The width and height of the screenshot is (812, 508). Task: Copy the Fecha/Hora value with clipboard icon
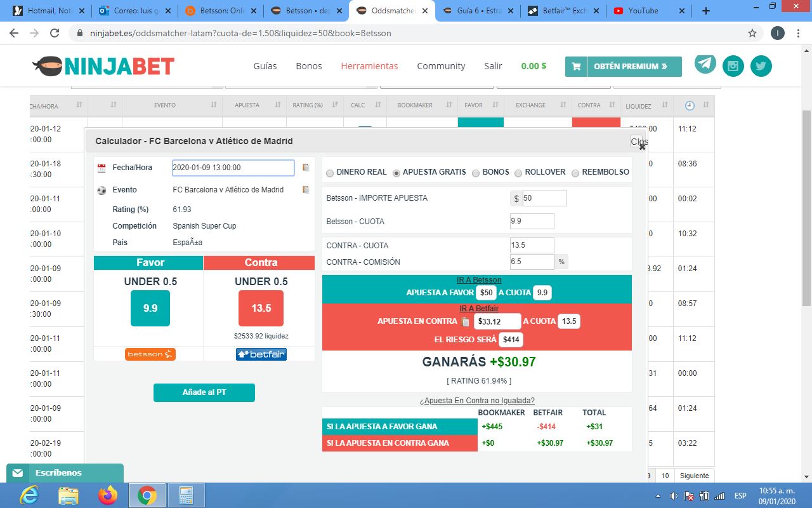(x=306, y=168)
